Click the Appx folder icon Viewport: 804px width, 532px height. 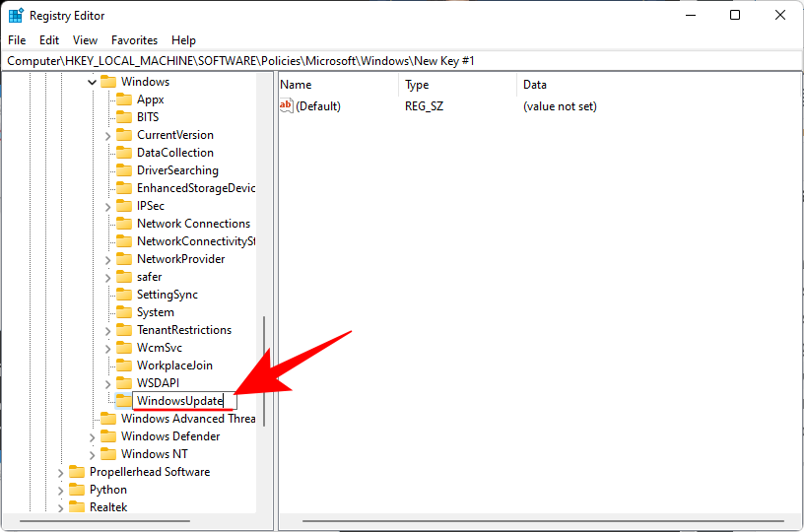124,100
